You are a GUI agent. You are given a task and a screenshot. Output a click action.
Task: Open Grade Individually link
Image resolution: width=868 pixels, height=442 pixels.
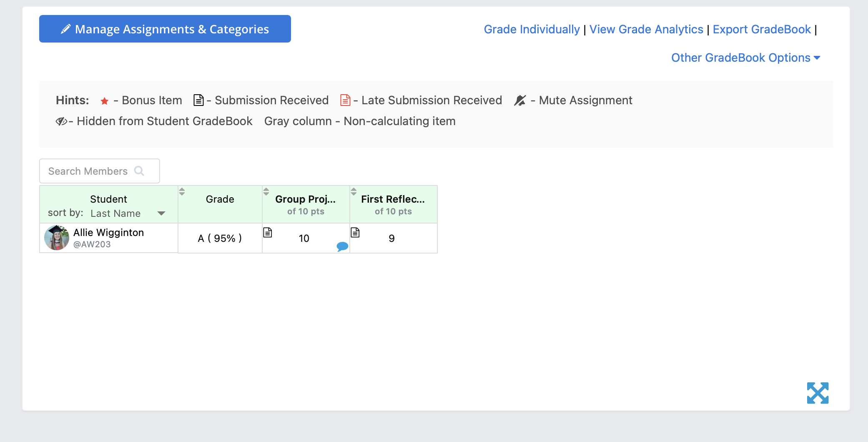click(x=532, y=29)
